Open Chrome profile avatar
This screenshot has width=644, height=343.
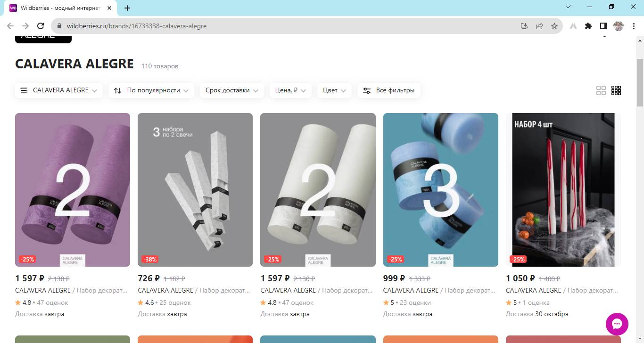[618, 26]
